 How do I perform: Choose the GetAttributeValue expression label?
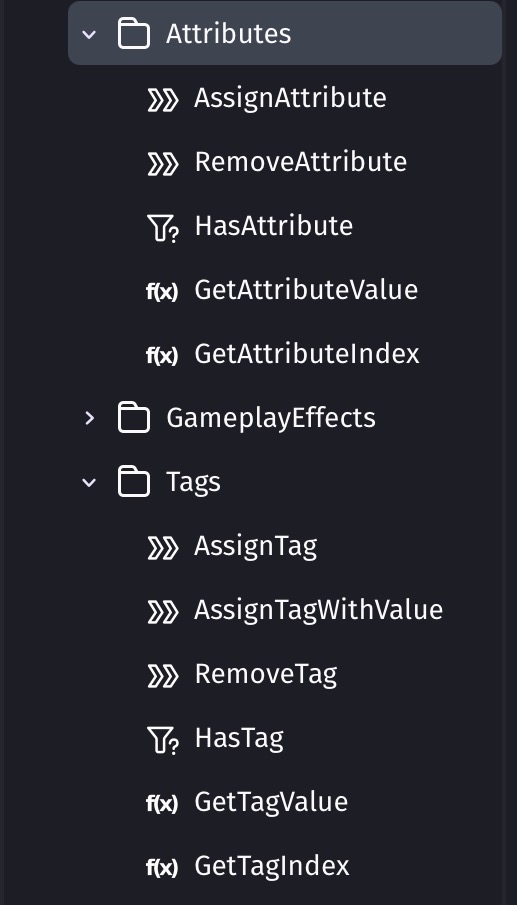coord(306,290)
